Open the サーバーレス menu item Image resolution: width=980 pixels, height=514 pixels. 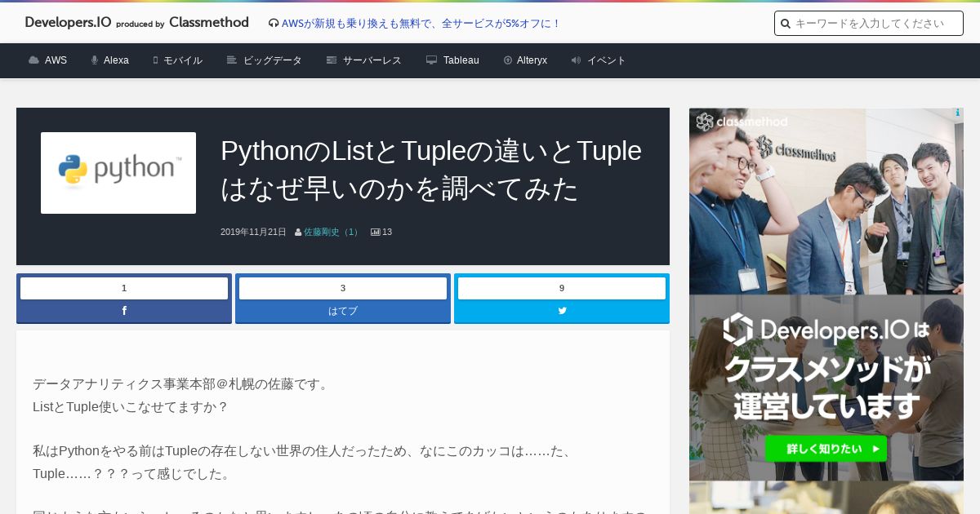[x=372, y=60]
